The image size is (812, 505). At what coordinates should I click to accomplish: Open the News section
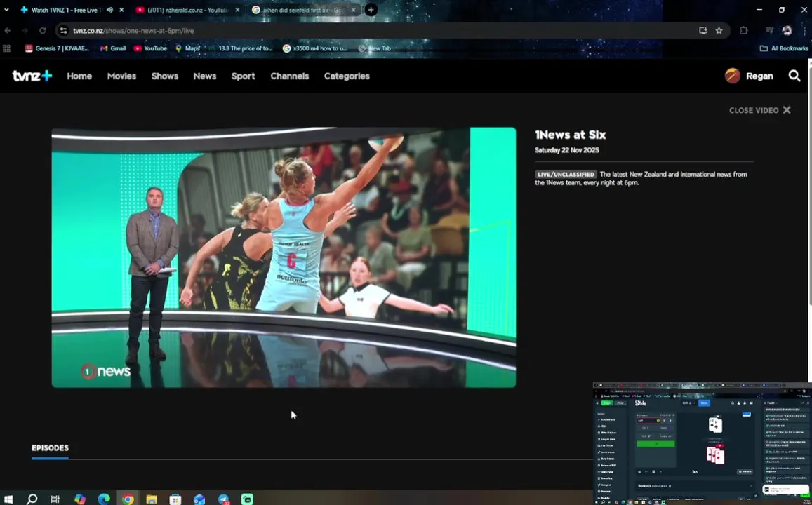point(204,76)
